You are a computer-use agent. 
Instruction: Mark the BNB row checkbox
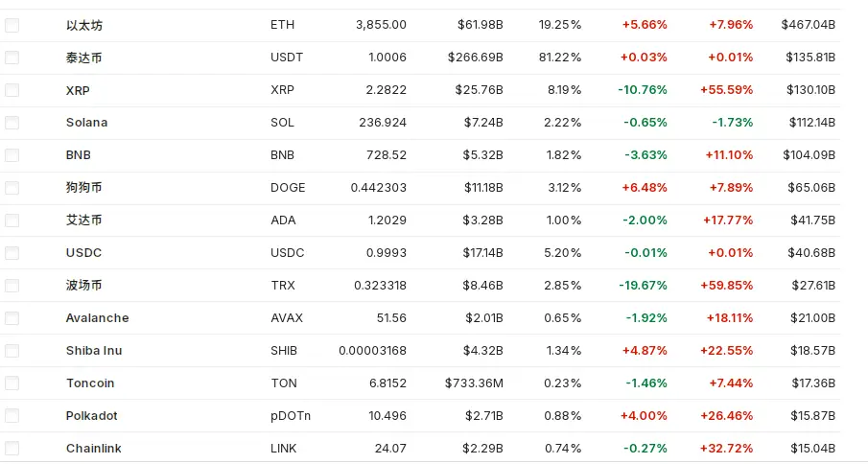pyautogui.click(x=12, y=155)
